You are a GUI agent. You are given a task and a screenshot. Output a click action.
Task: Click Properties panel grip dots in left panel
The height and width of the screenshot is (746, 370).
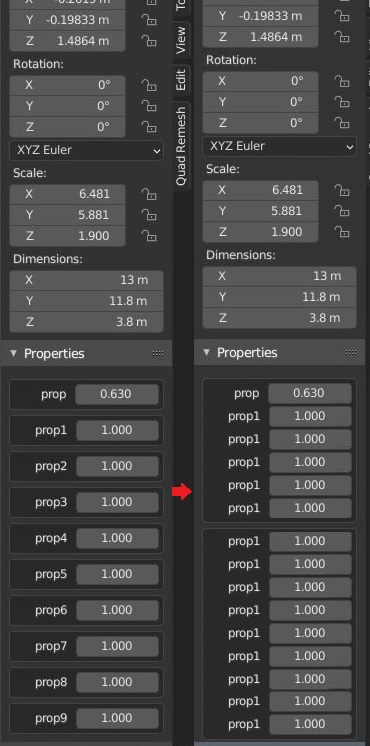(x=158, y=353)
